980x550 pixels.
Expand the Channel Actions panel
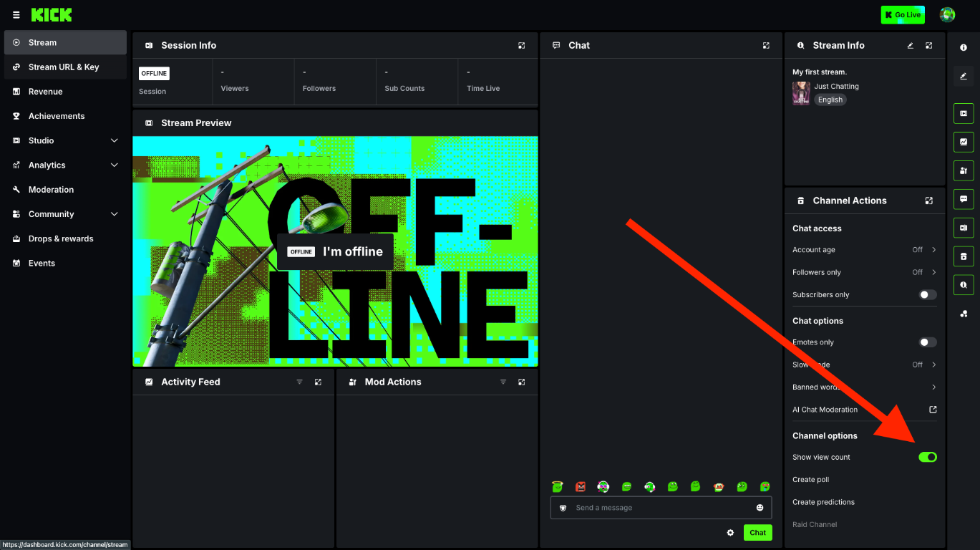tap(928, 201)
